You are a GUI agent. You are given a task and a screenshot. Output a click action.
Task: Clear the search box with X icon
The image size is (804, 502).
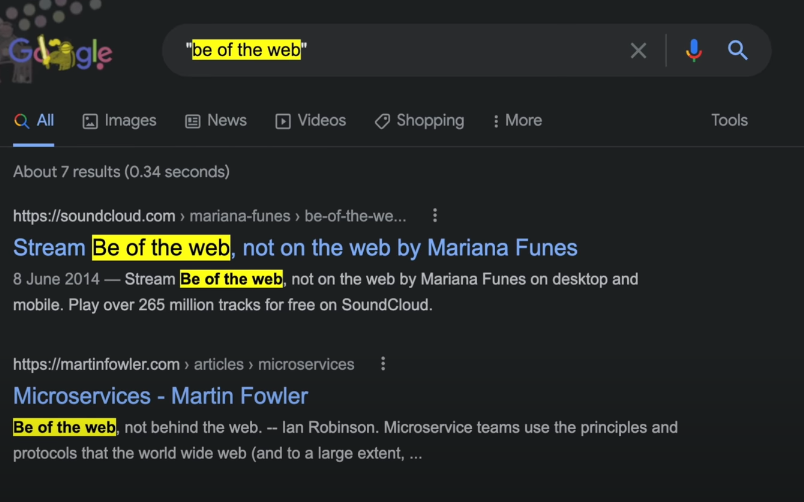click(x=638, y=50)
